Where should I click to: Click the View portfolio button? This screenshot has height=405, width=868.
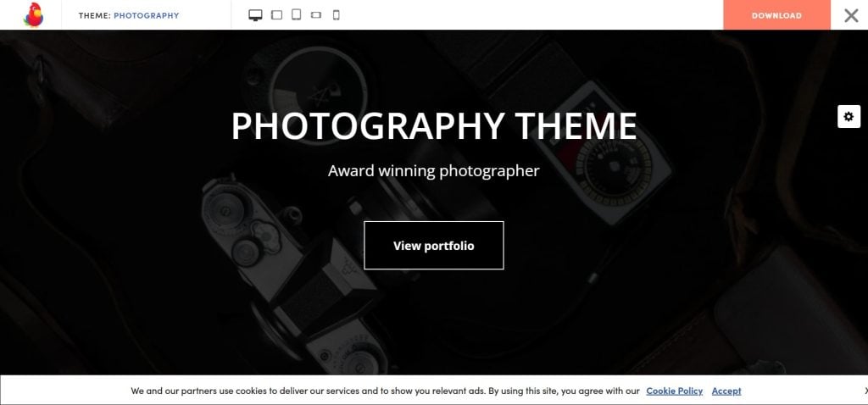coord(434,246)
